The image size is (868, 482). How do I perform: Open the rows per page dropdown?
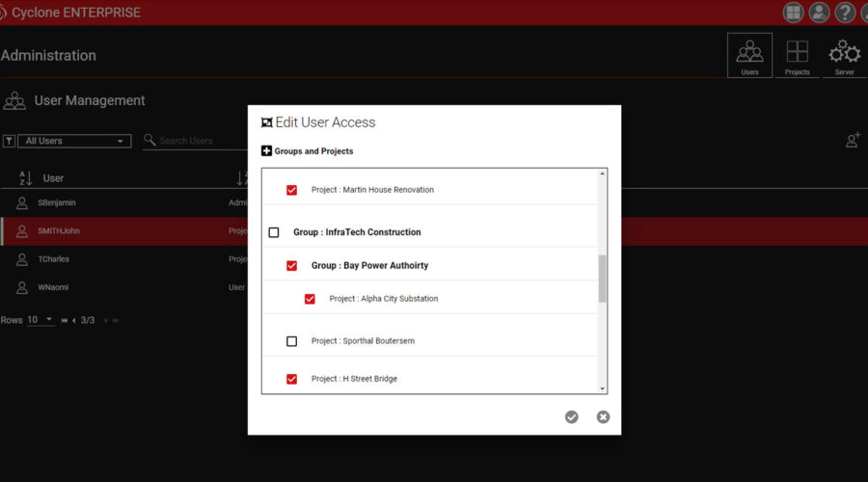tap(41, 320)
